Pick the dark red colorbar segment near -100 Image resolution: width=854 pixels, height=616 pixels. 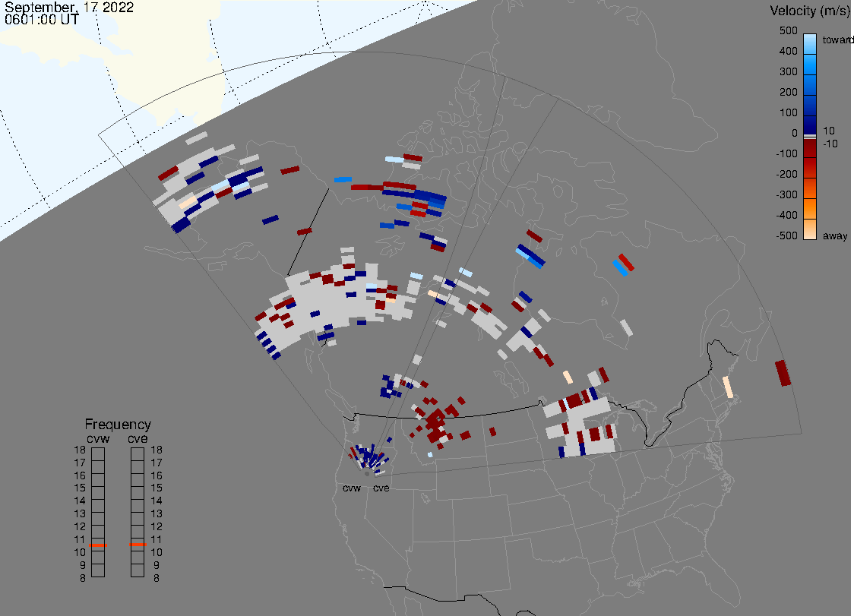pyautogui.click(x=810, y=148)
